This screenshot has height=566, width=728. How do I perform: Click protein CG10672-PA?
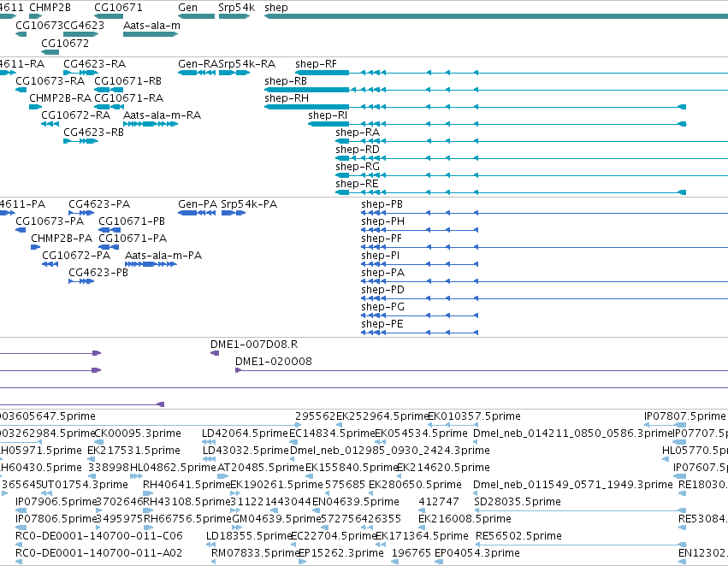point(50,264)
